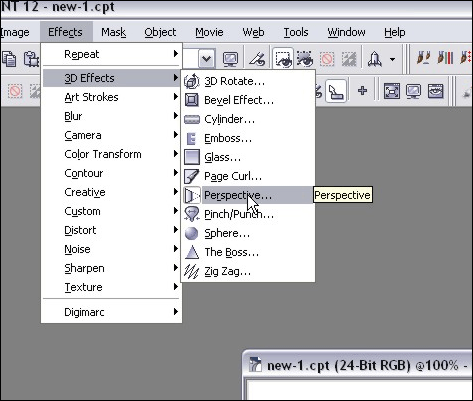Open the Mask menu
Viewport: 473px width, 401px height.
click(x=114, y=32)
